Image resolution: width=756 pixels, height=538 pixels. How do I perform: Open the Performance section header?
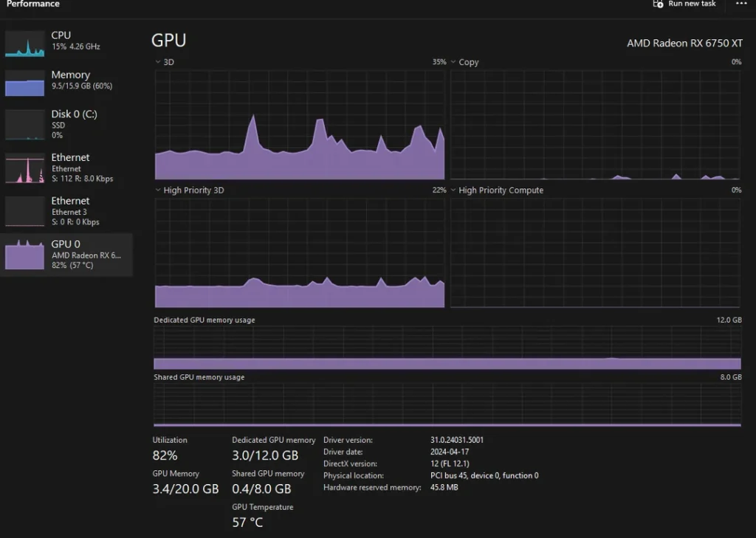click(x=33, y=4)
